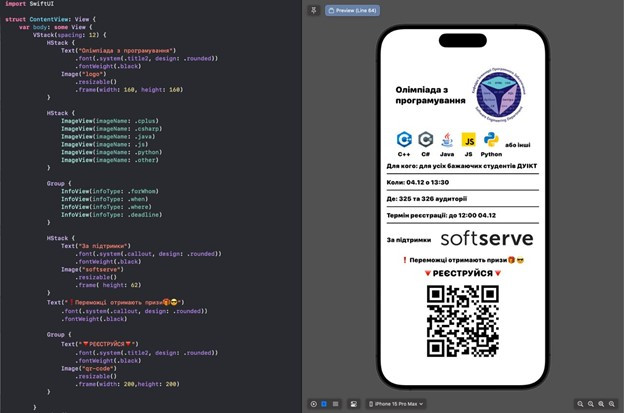Select 'або інші' label in preview

click(517, 145)
